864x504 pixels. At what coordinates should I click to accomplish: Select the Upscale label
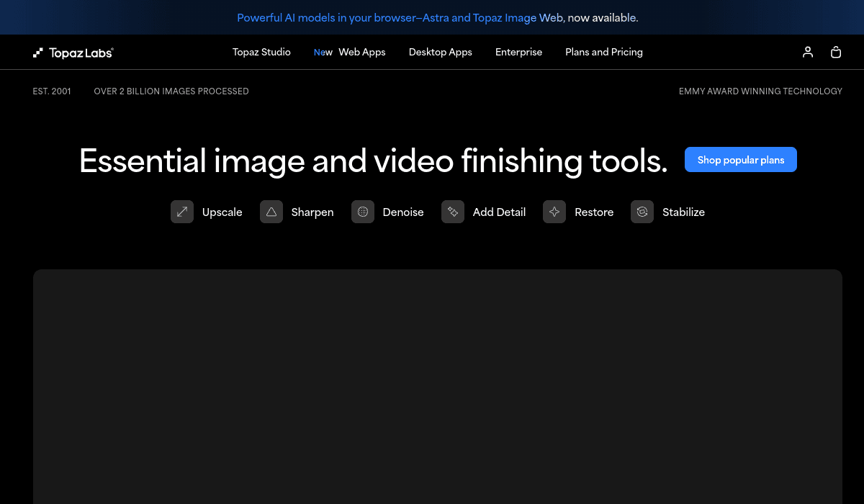(222, 212)
